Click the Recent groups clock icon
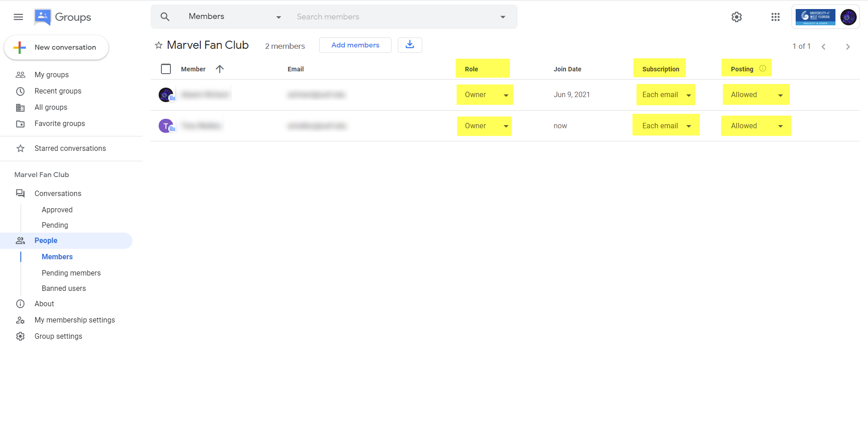Screen dimensions: 868x430 pyautogui.click(x=20, y=91)
